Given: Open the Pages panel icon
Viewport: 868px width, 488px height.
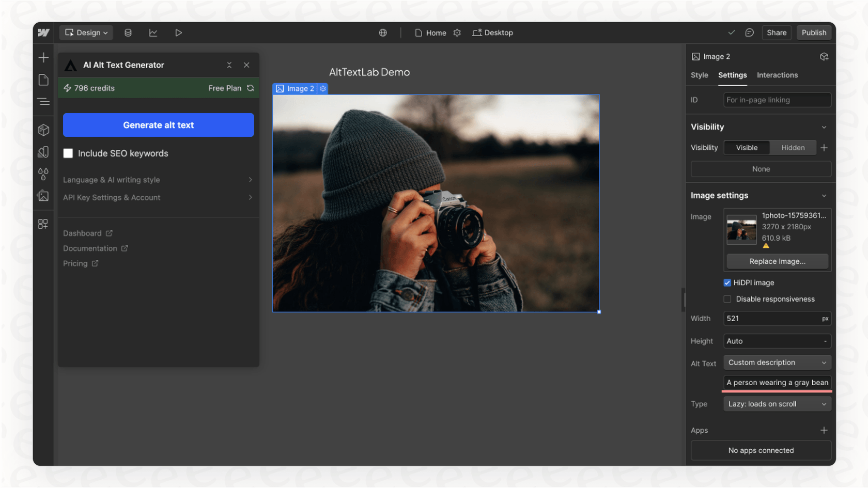Looking at the screenshot, I should coord(43,80).
